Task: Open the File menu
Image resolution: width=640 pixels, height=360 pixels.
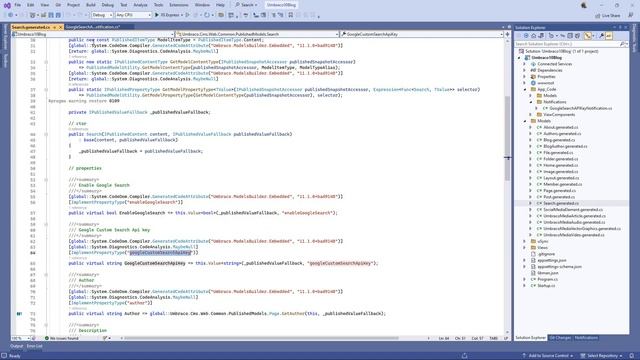Action: tap(18, 5)
